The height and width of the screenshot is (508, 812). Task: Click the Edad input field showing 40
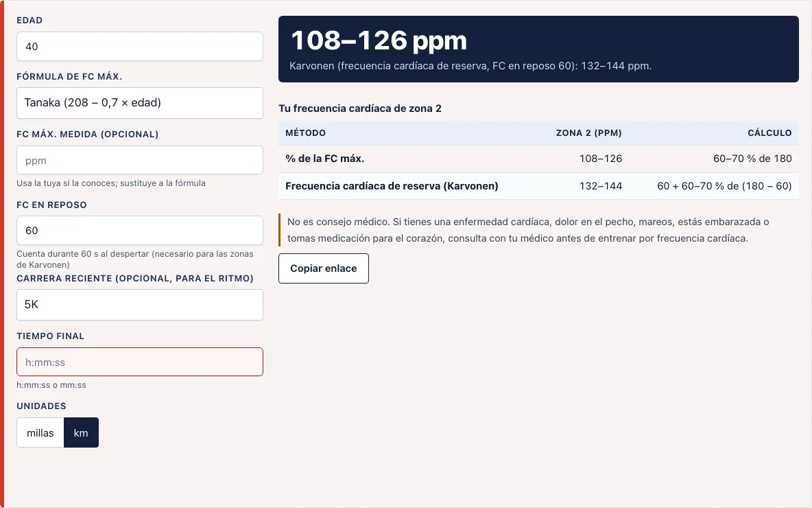point(140,46)
